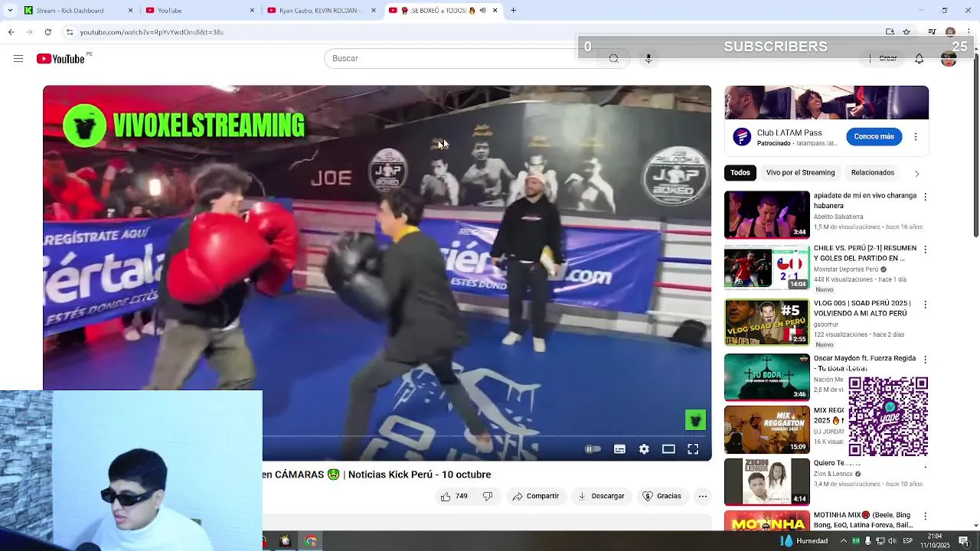Close the Ryan Castro browser tab
The image size is (980, 551).
coord(374,11)
